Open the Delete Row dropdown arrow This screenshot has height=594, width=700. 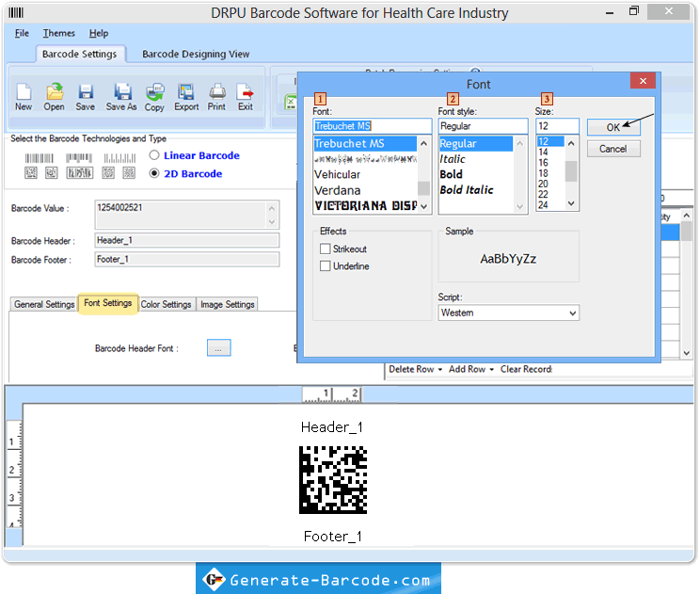[440, 369]
